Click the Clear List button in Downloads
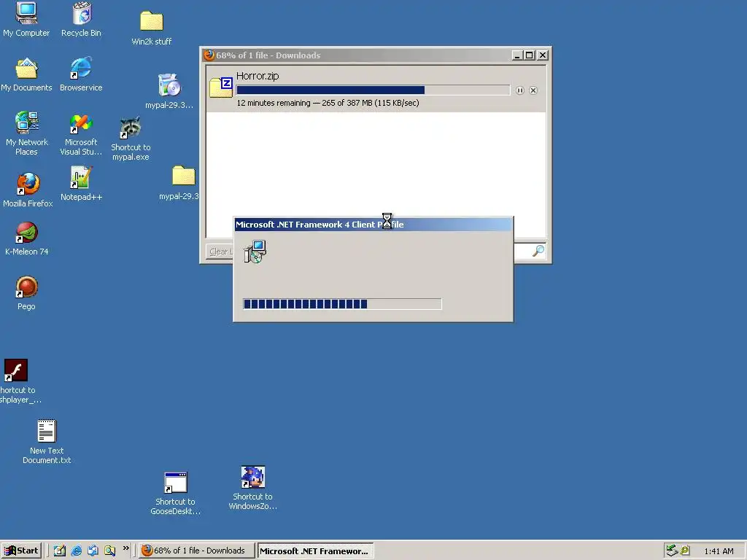This screenshot has width=747, height=560. 220,252
